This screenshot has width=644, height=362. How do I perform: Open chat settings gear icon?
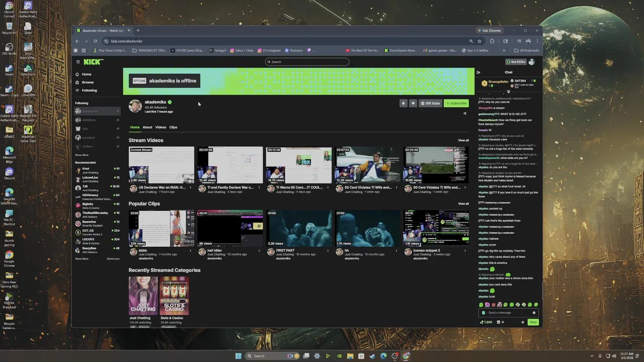[x=523, y=322]
